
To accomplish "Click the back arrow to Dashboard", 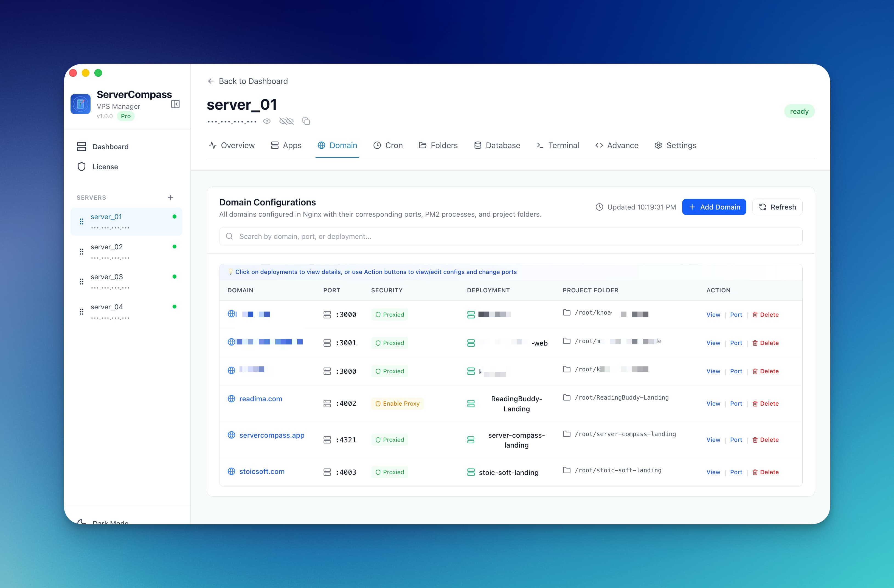I will point(211,81).
